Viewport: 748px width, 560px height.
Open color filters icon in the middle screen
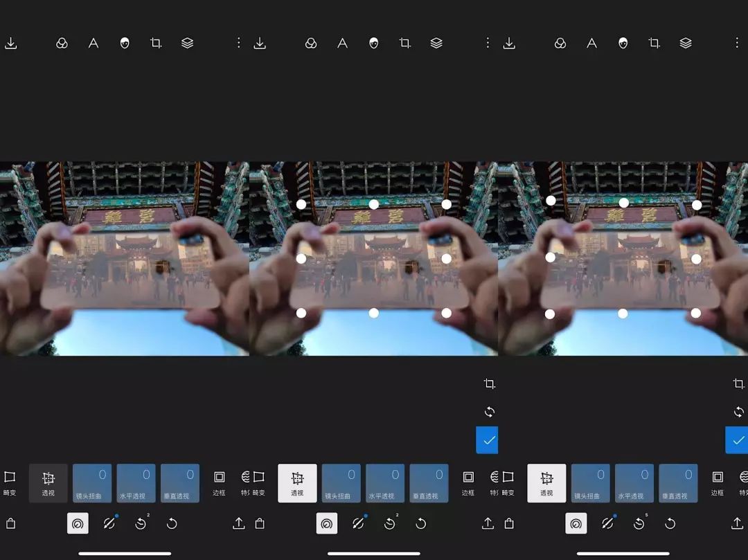coord(311,44)
